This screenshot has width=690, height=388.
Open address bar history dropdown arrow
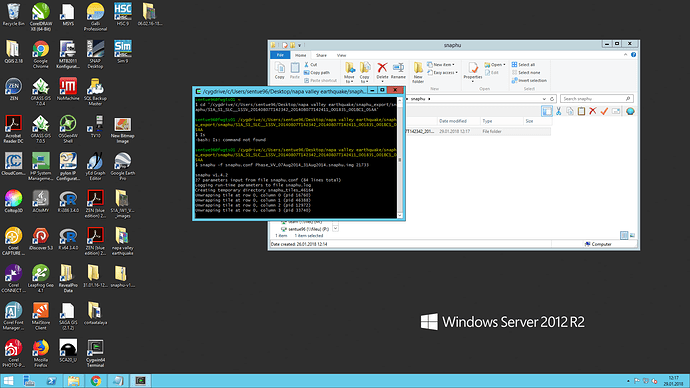coord(544,99)
